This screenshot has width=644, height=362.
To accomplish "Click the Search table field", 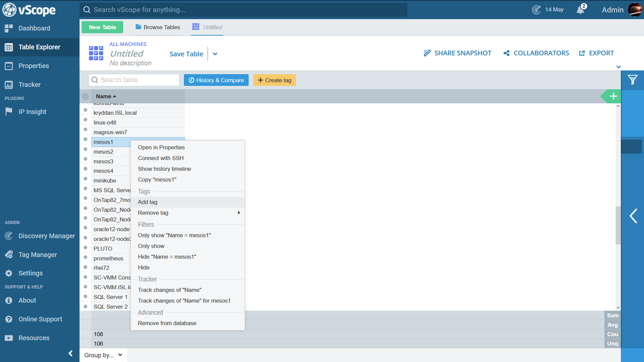I will pos(134,80).
